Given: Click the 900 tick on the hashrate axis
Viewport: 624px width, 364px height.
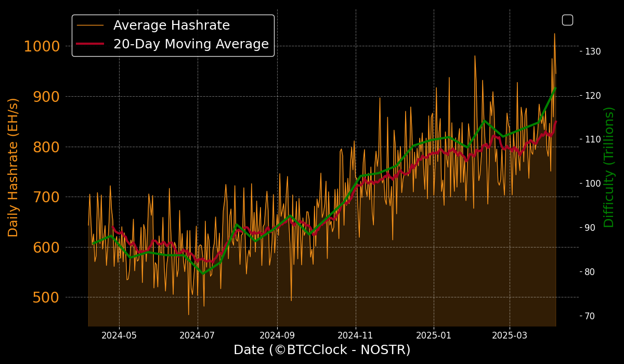Looking at the screenshot, I should [46, 97].
